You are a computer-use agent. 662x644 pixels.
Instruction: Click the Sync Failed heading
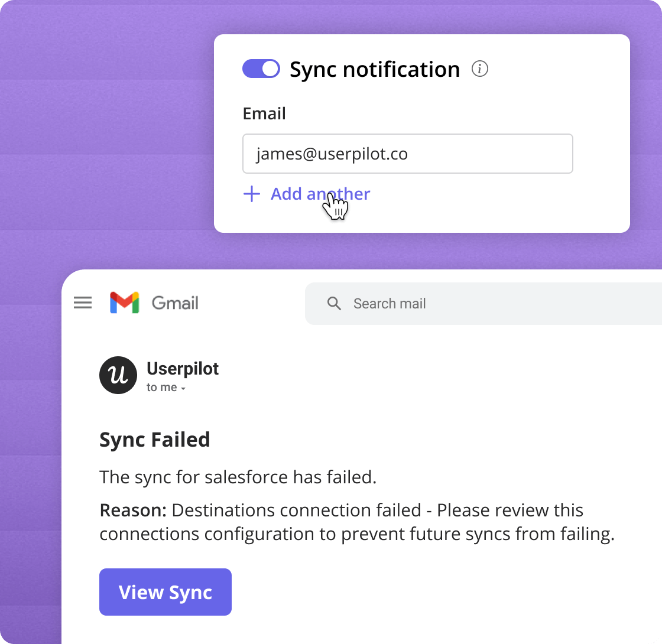[155, 440]
